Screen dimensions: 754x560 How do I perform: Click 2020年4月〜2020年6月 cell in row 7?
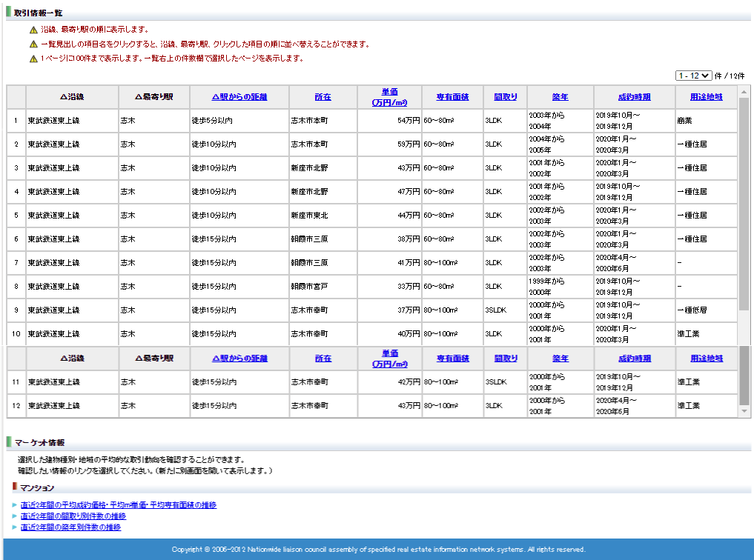pyautogui.click(x=634, y=263)
